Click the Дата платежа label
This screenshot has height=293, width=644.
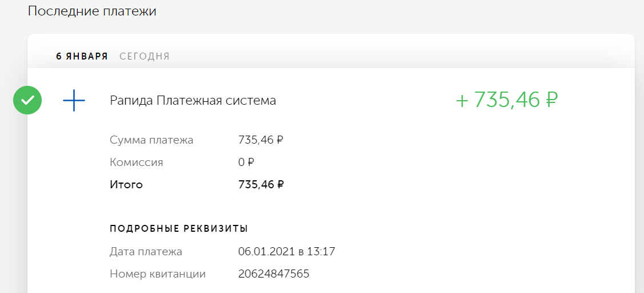tap(146, 251)
